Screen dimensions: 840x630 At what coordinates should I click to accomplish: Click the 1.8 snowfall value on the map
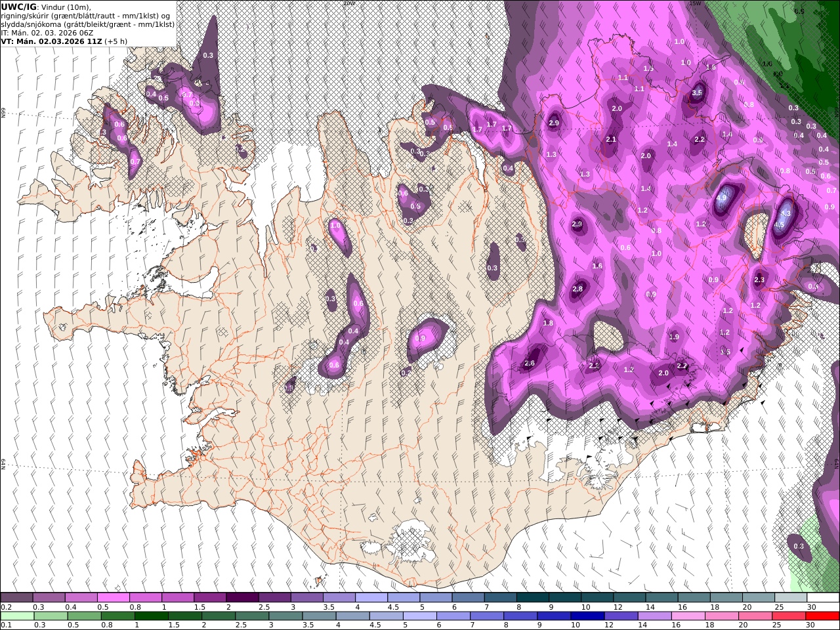coord(549,323)
